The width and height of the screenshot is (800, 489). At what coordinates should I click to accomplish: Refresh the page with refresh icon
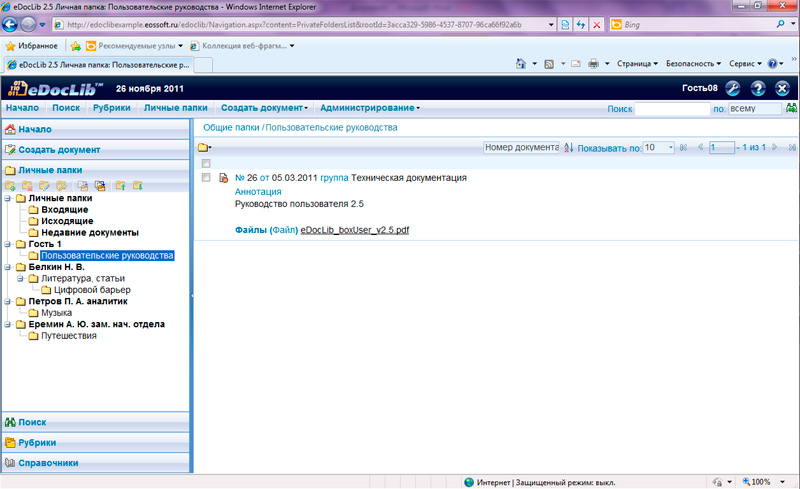click(x=581, y=25)
